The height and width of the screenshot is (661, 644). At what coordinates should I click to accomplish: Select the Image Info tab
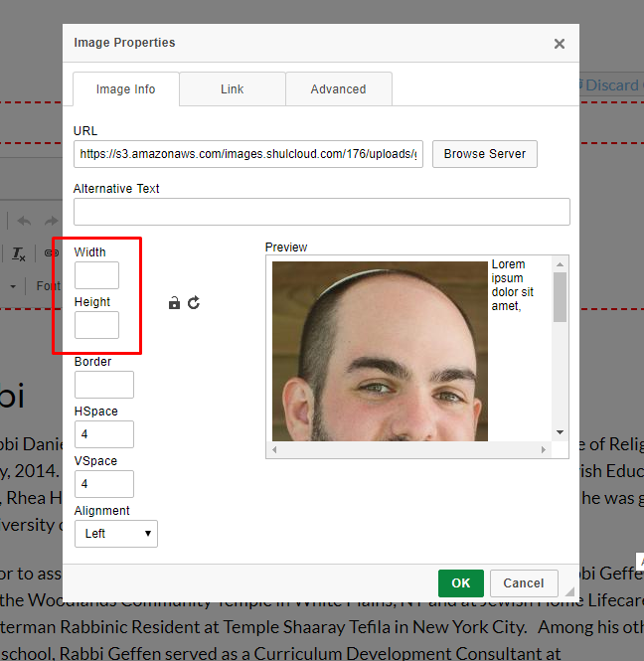tap(126, 89)
